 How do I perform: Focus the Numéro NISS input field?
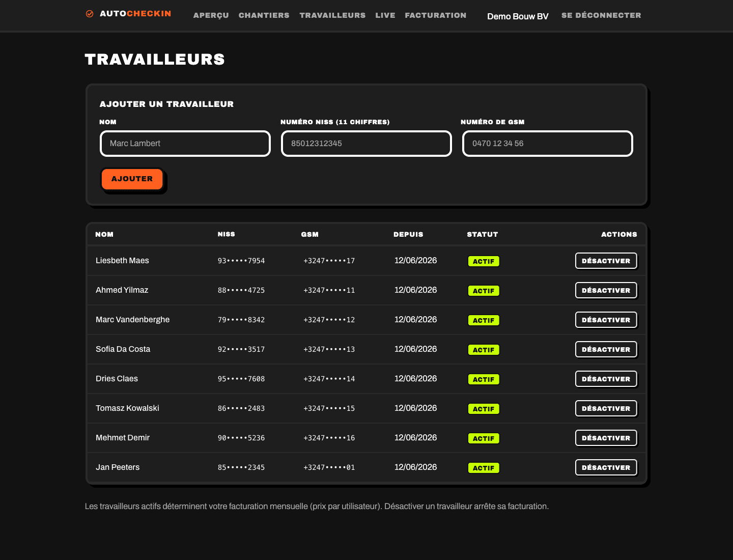(366, 144)
